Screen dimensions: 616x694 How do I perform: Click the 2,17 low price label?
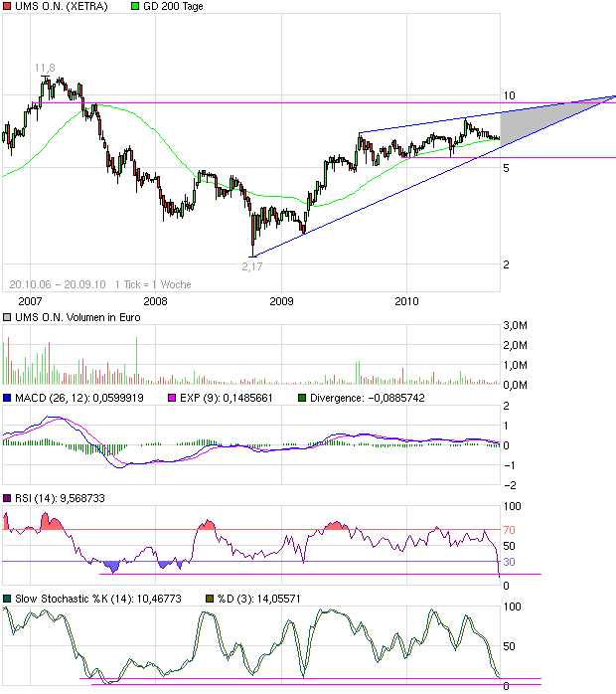tap(253, 267)
